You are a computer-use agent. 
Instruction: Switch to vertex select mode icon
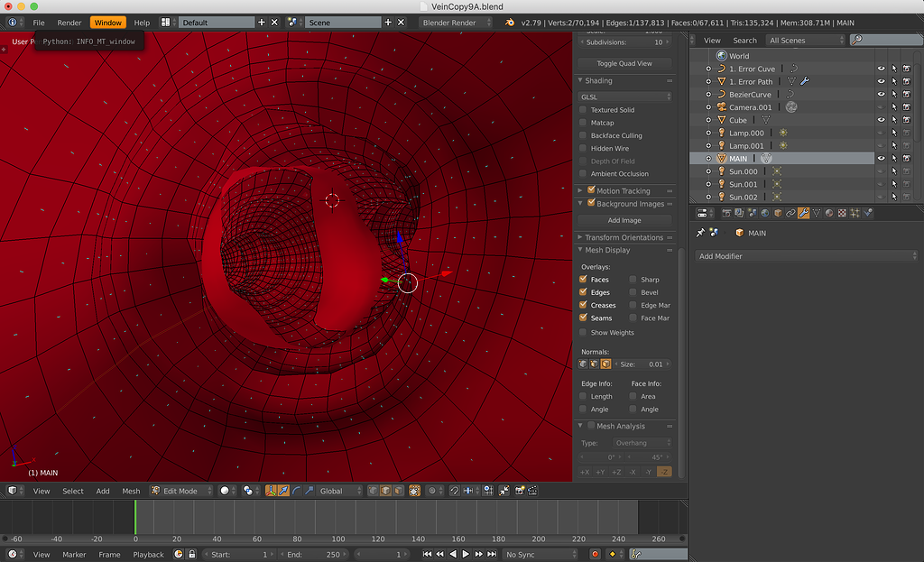(373, 491)
